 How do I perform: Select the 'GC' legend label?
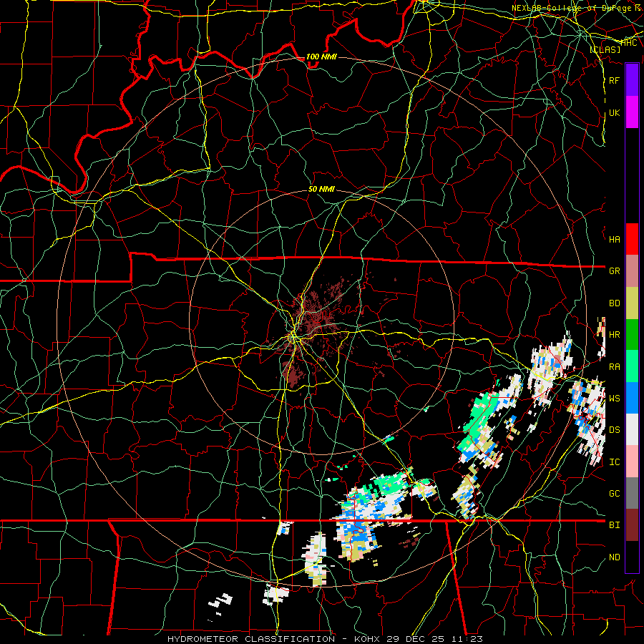click(614, 494)
